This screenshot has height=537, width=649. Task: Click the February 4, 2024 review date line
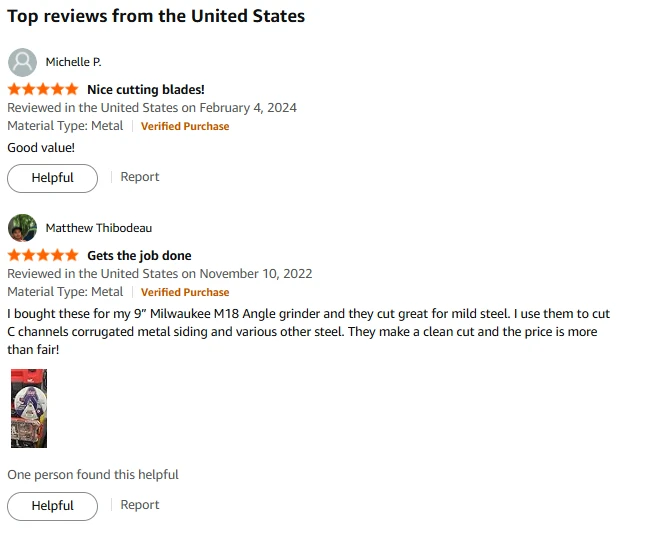[x=152, y=108]
